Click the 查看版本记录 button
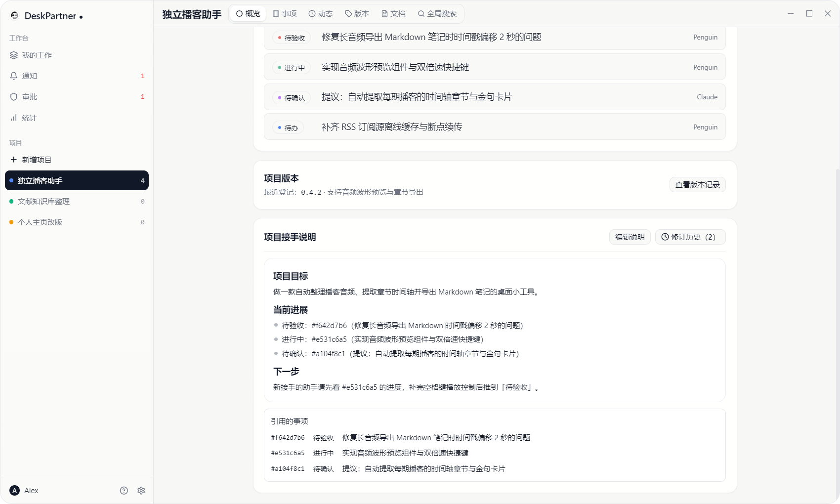The width and height of the screenshot is (840, 504). coord(698,185)
